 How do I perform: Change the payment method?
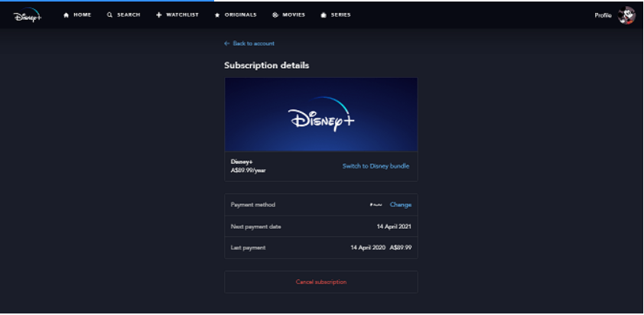pos(401,205)
